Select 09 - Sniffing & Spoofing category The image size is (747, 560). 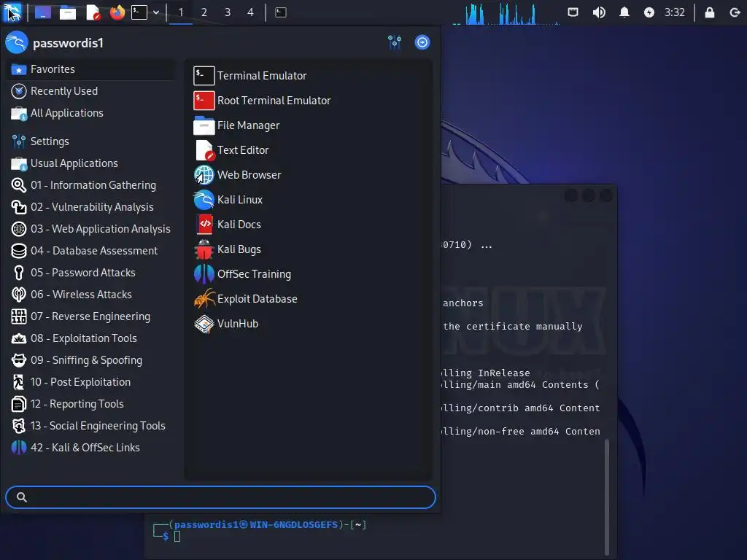(x=91, y=360)
